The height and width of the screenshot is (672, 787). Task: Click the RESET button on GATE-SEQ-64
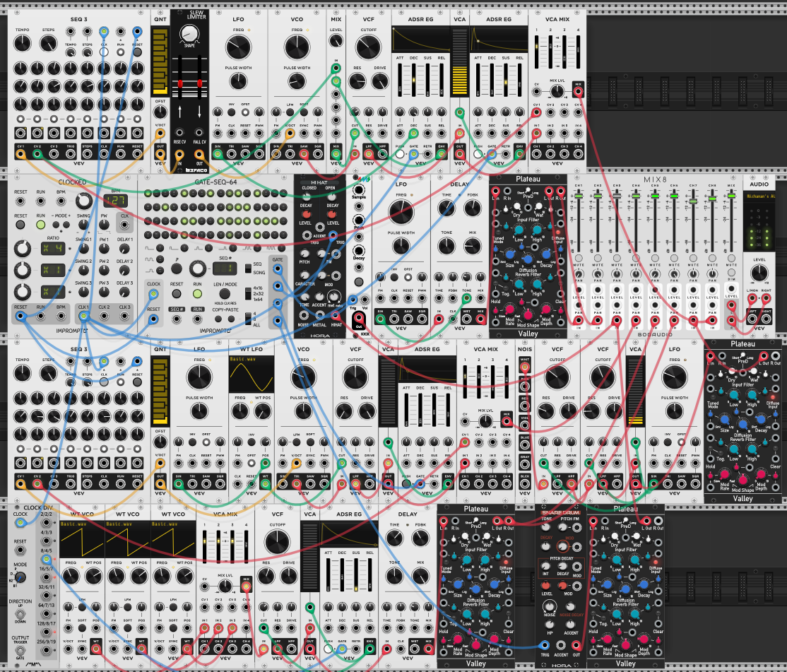[x=177, y=293]
